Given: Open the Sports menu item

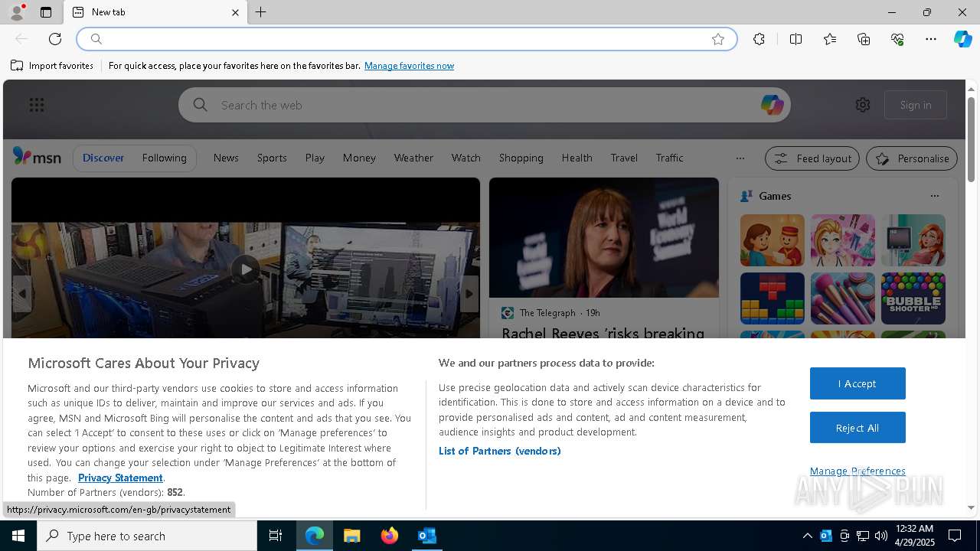Looking at the screenshot, I should 272,158.
